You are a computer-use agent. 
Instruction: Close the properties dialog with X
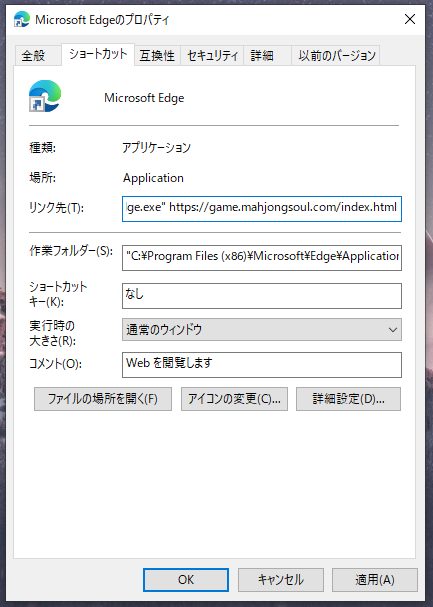(x=410, y=19)
